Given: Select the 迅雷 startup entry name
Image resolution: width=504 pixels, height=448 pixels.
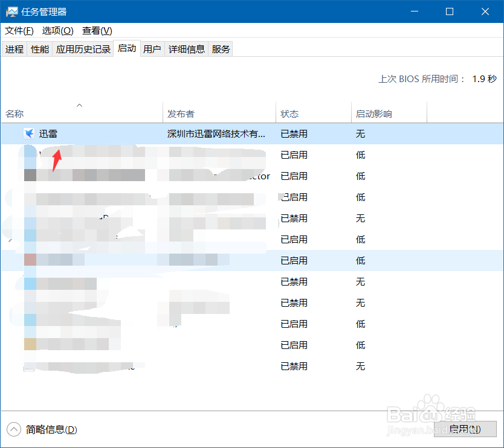Looking at the screenshot, I should 48,133.
